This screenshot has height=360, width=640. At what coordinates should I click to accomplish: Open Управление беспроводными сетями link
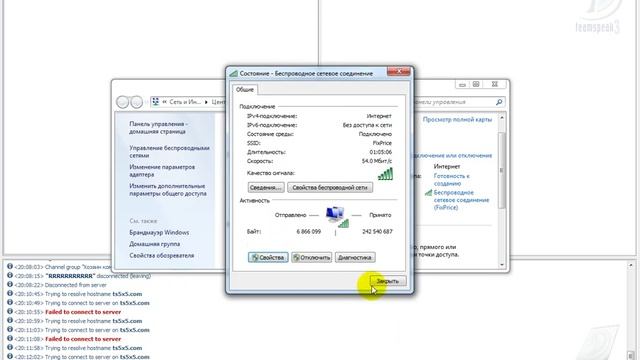click(x=169, y=151)
